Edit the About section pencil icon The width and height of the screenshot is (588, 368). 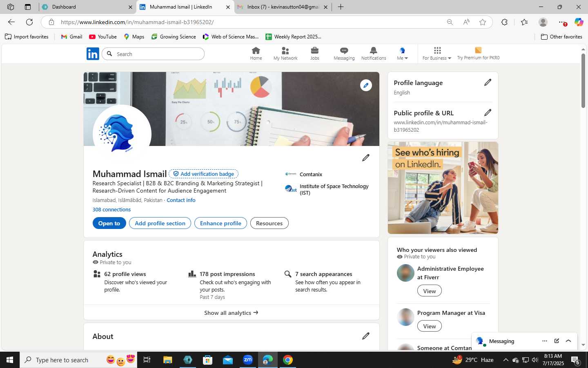(x=366, y=336)
